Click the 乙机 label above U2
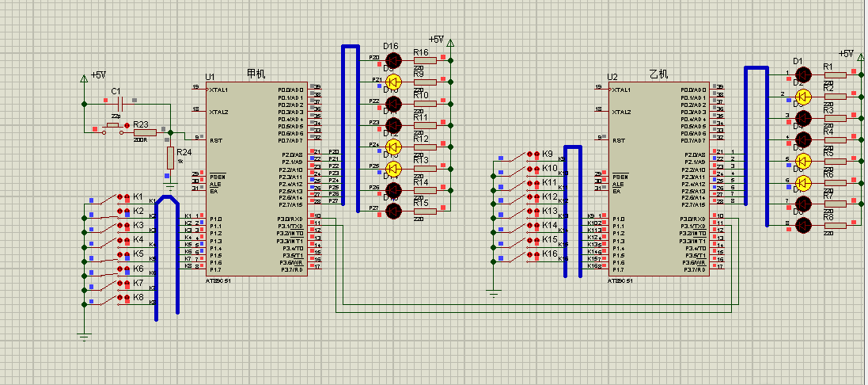This screenshot has width=868, height=385. pos(659,74)
